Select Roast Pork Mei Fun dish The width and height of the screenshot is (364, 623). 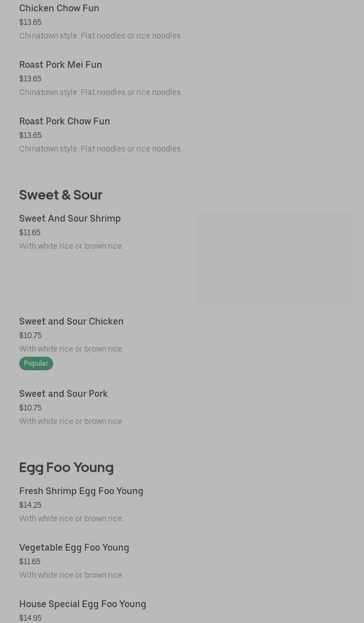tap(60, 64)
